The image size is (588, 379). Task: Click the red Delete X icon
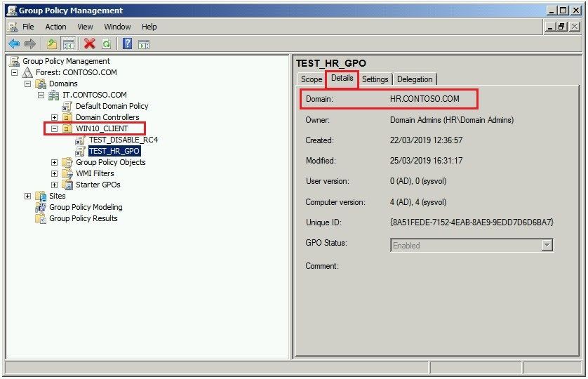(90, 44)
